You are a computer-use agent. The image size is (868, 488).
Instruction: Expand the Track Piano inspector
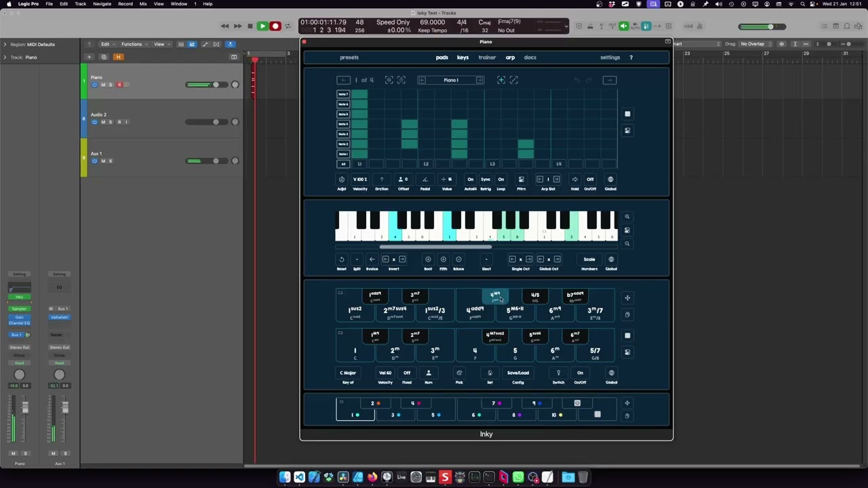click(5, 58)
